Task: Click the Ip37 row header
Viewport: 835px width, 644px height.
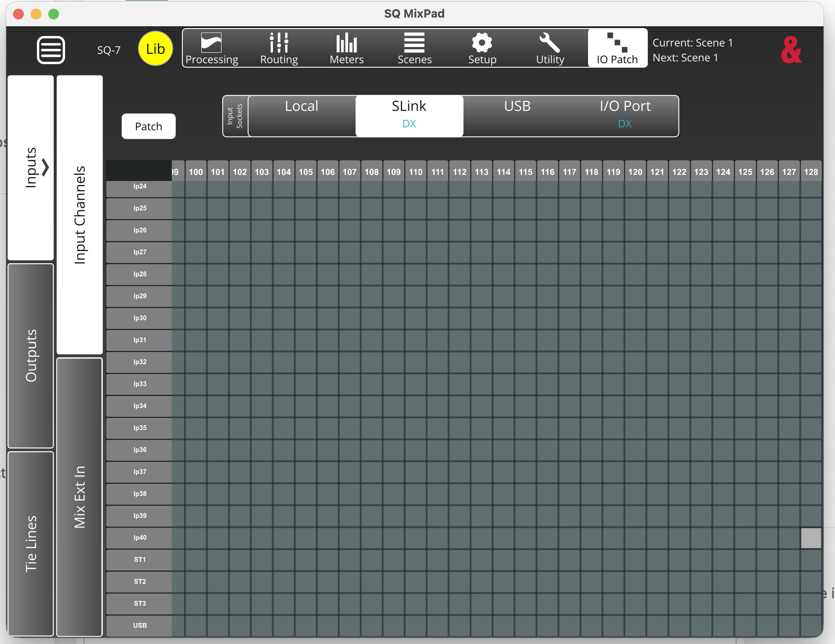Action: click(x=139, y=472)
